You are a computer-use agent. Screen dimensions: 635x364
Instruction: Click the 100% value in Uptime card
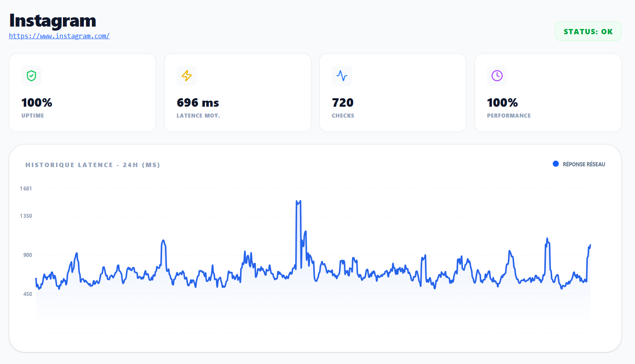(x=37, y=103)
